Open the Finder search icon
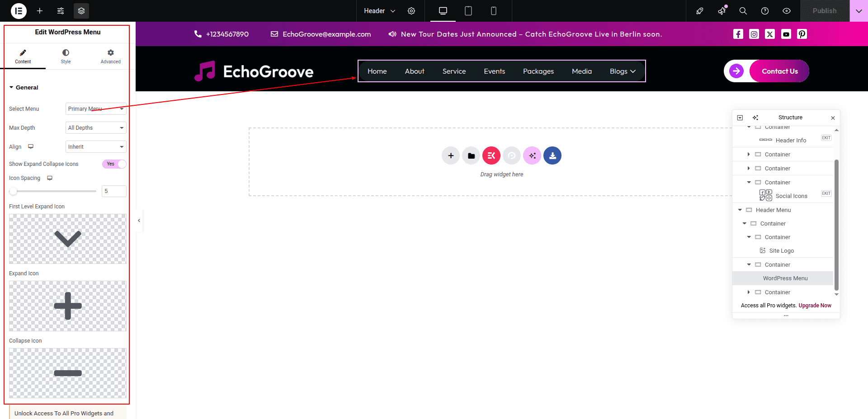Image resolution: width=868 pixels, height=419 pixels. pos(743,11)
